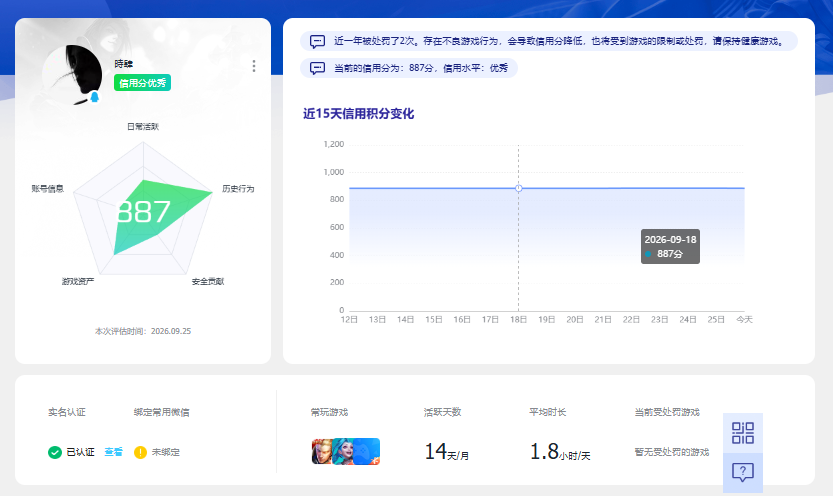Click the 账号信息 radar axis label
Screen dimensions: 833x496
click(x=48, y=189)
